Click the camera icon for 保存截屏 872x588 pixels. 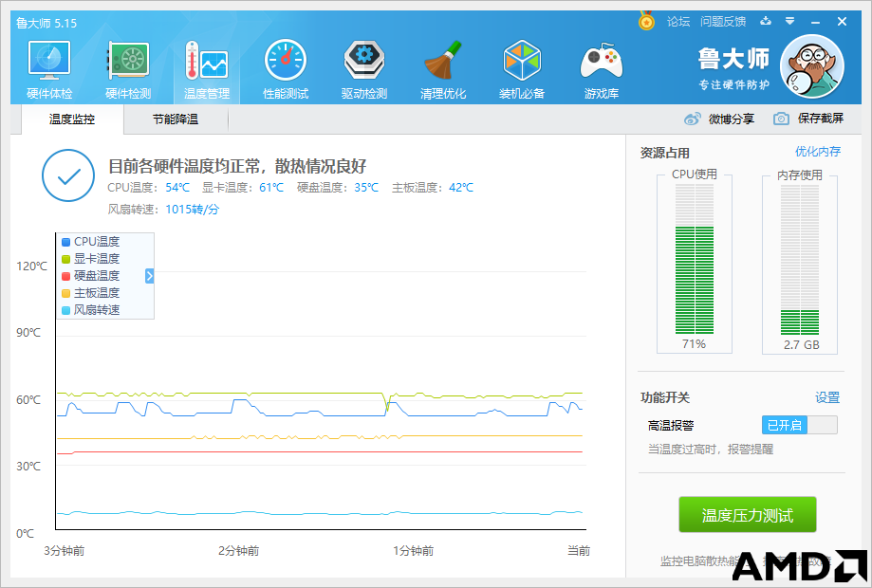tap(781, 119)
